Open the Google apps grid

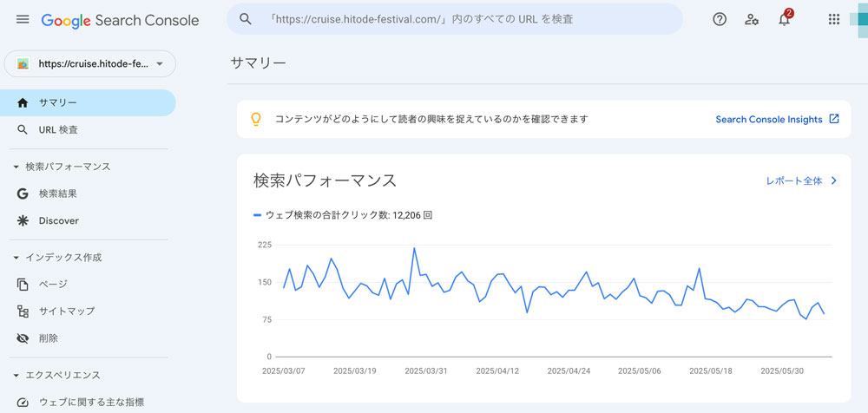point(834,19)
